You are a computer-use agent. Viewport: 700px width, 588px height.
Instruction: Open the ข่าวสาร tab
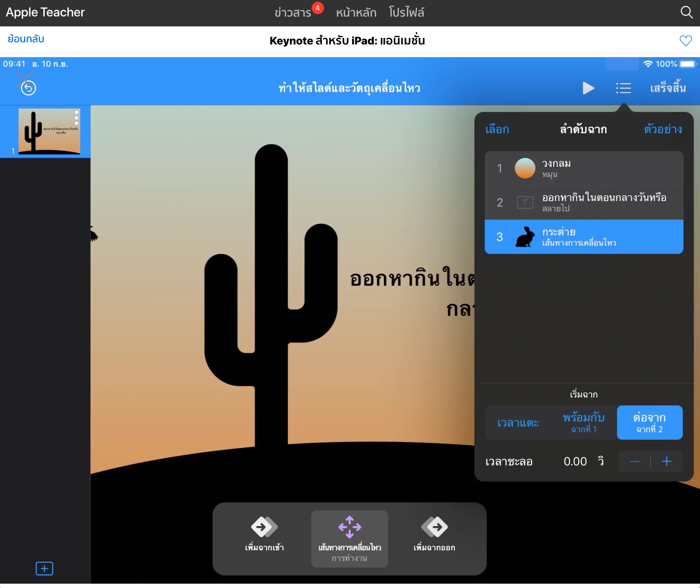(x=293, y=13)
